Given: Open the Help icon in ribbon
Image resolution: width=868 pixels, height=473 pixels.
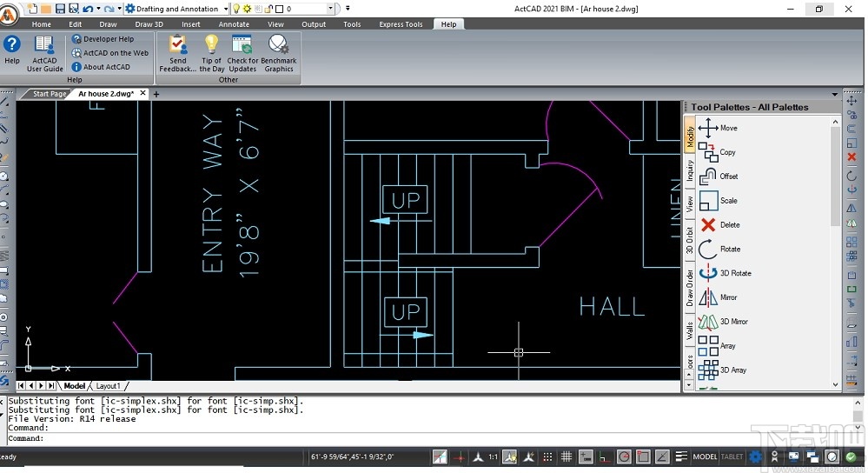Looking at the screenshot, I should click(11, 50).
